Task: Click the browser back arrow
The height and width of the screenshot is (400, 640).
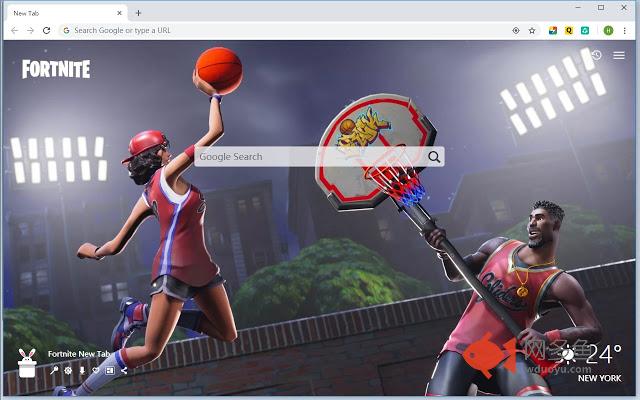Action: pos(15,31)
